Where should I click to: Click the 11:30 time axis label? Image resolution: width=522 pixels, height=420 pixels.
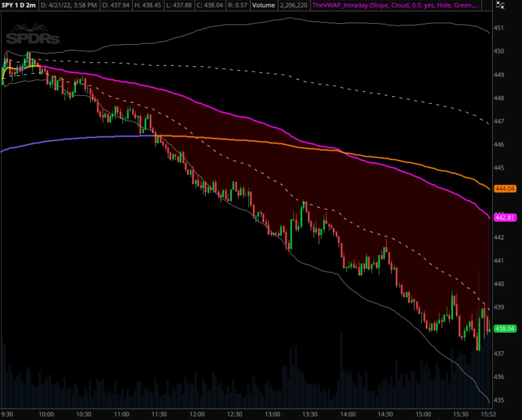pyautogui.click(x=159, y=414)
